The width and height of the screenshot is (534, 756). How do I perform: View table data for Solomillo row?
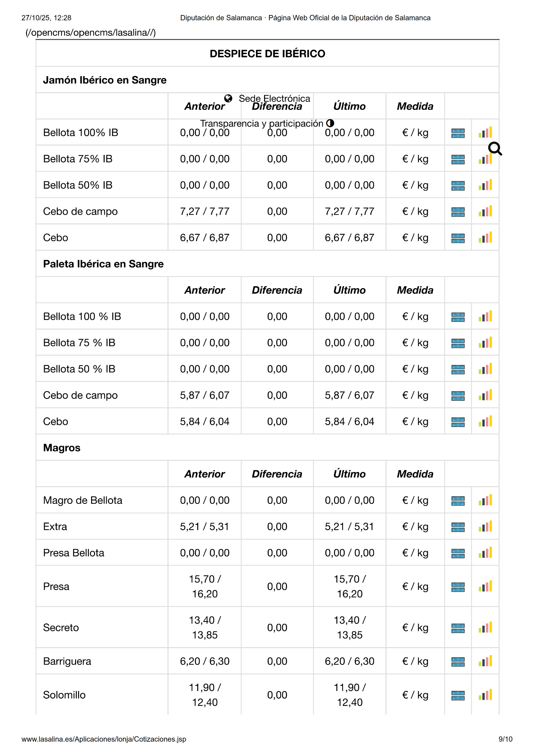(458, 696)
